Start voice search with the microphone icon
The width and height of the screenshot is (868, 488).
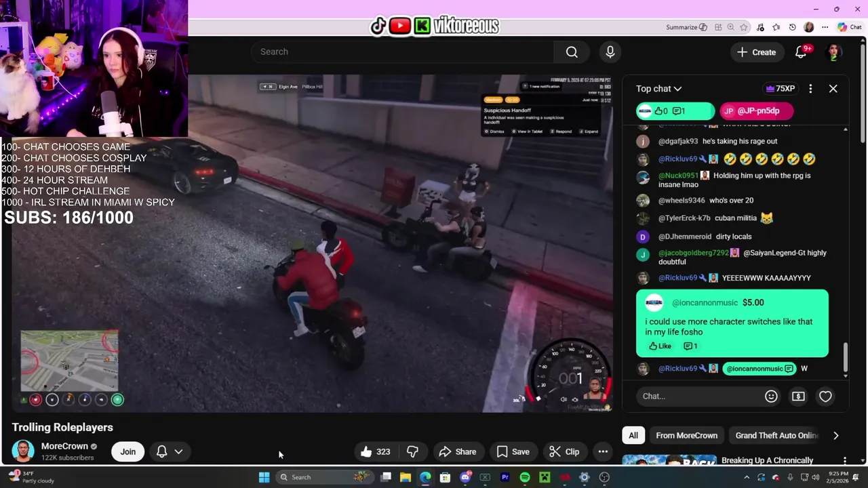point(610,52)
